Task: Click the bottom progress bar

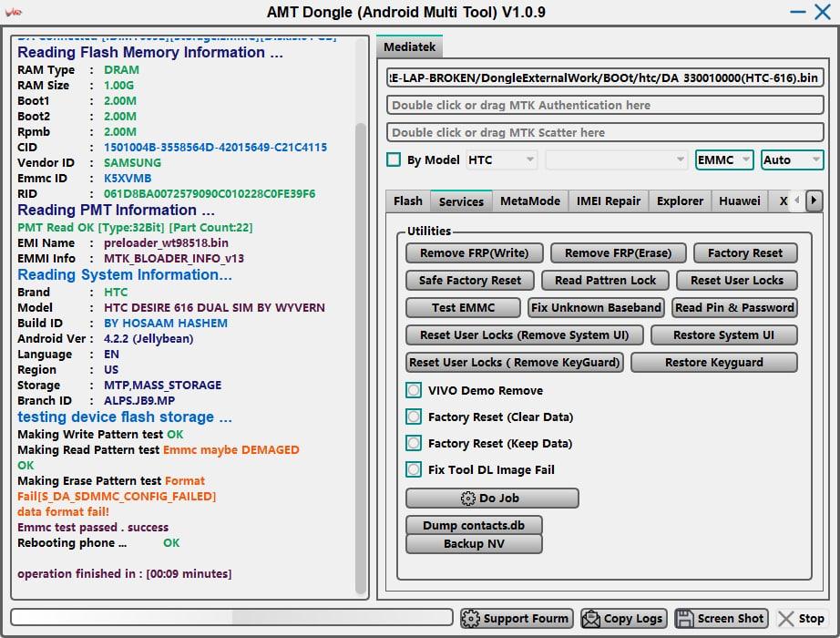Action: [x=231, y=617]
